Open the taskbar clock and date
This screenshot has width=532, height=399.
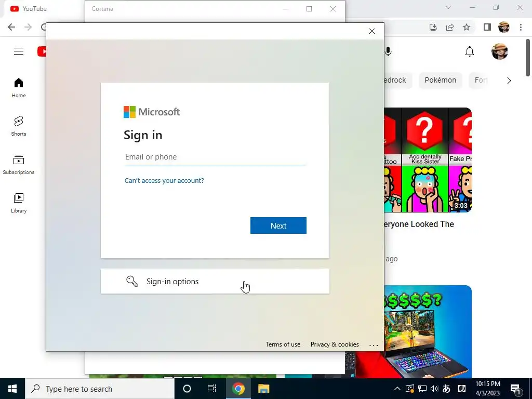487,389
